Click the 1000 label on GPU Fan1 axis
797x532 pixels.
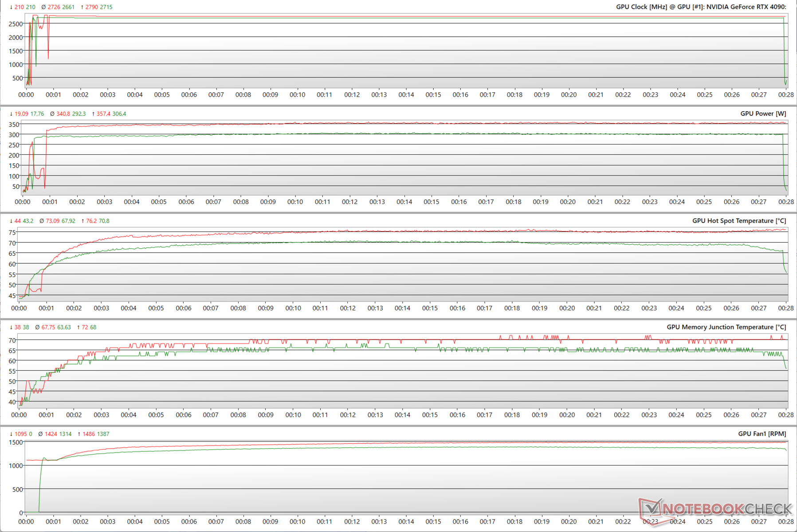pos(16,465)
